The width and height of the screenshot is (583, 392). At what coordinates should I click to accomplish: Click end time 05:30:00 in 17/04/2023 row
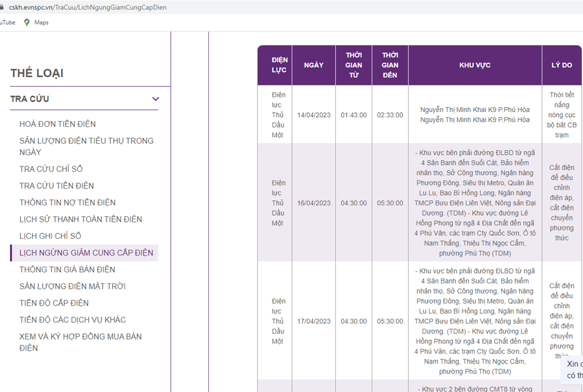coord(390,321)
